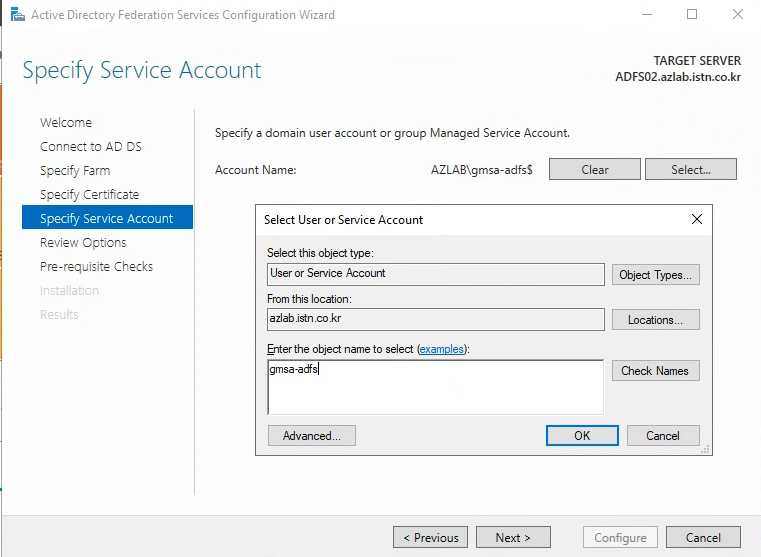Click the User or Service Account field

pyautogui.click(x=435, y=274)
